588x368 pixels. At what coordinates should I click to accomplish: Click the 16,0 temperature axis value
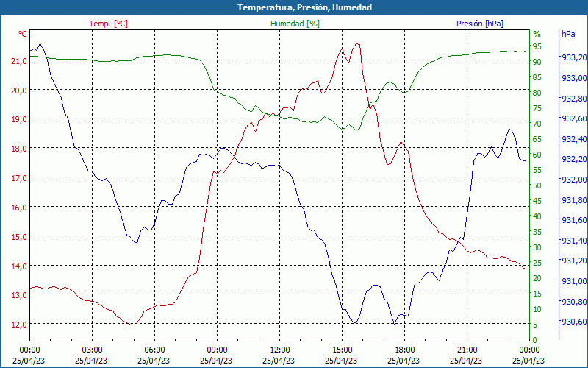(19, 208)
